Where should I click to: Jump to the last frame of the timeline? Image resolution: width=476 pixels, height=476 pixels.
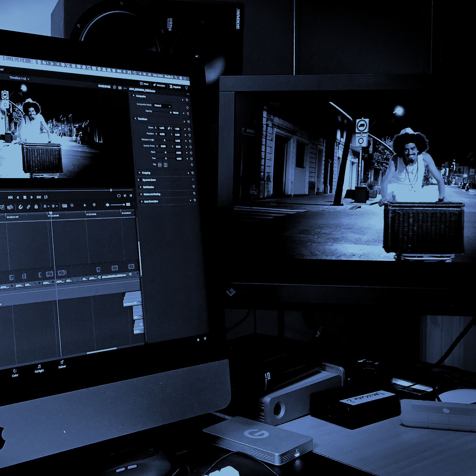[39, 197]
